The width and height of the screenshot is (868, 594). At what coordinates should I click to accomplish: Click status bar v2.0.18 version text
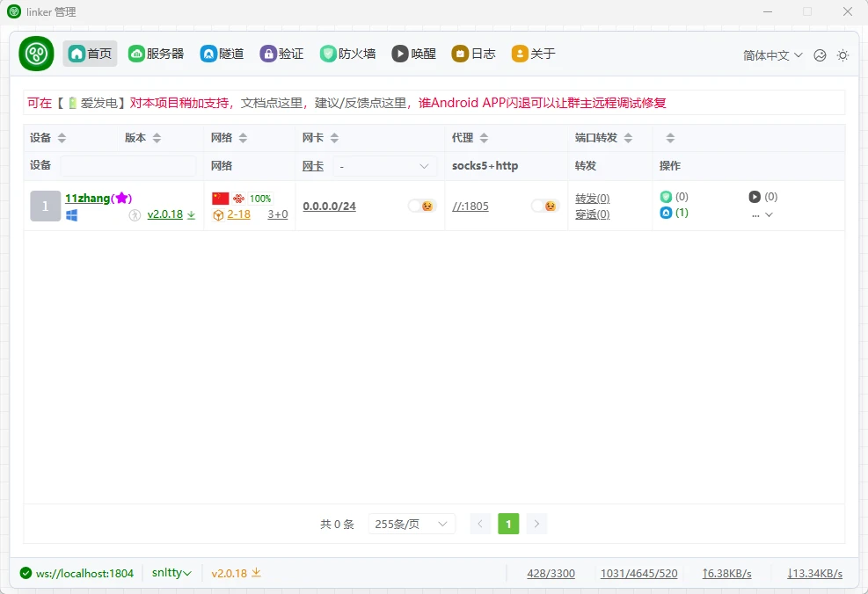tap(230, 574)
